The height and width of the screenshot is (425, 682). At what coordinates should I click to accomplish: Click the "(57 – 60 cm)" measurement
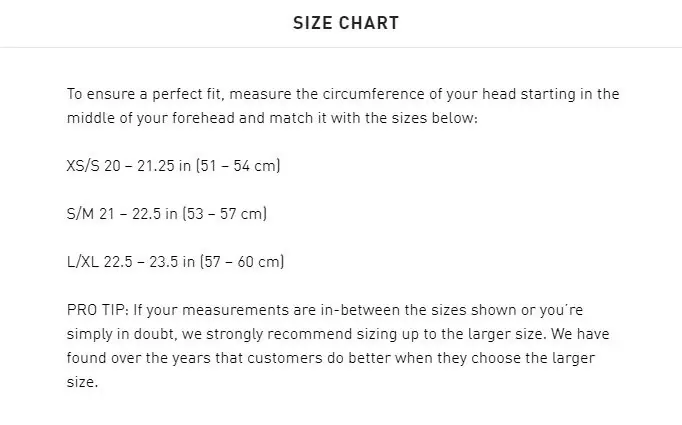(x=243, y=262)
